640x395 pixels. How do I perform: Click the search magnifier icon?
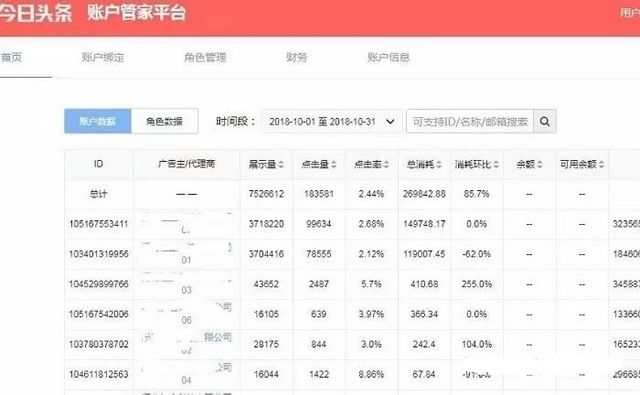click(x=544, y=121)
